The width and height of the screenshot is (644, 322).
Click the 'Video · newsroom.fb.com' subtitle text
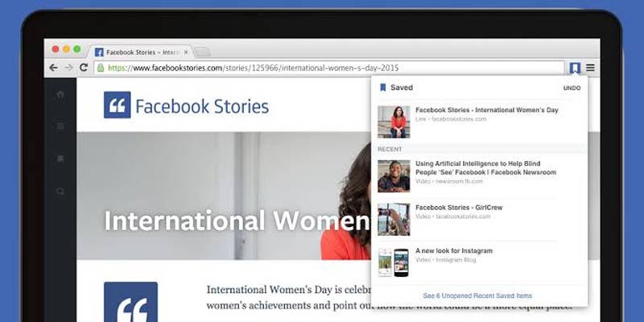tap(449, 181)
